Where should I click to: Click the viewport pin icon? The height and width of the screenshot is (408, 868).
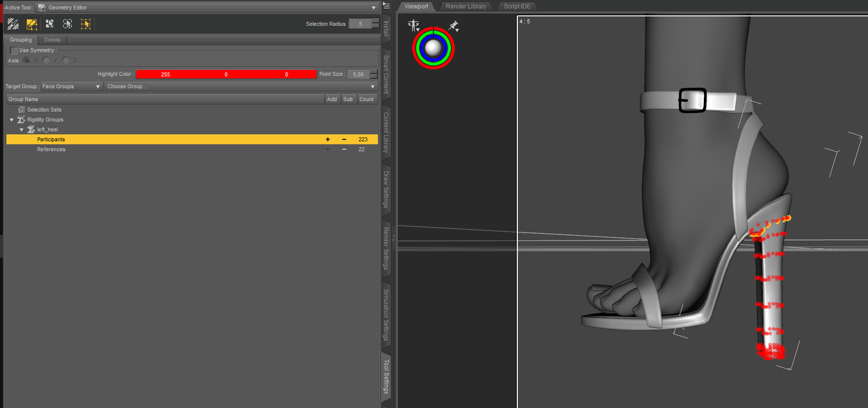(x=454, y=26)
